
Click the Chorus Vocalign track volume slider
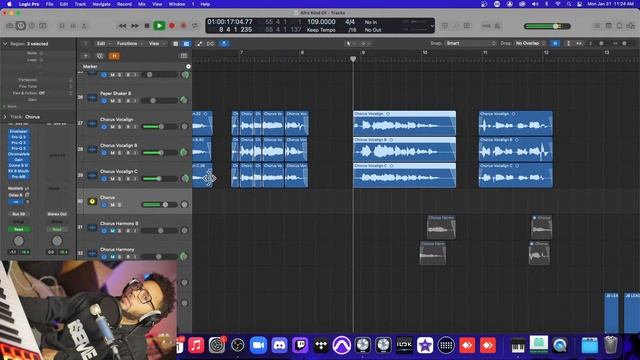pyautogui.click(x=159, y=127)
